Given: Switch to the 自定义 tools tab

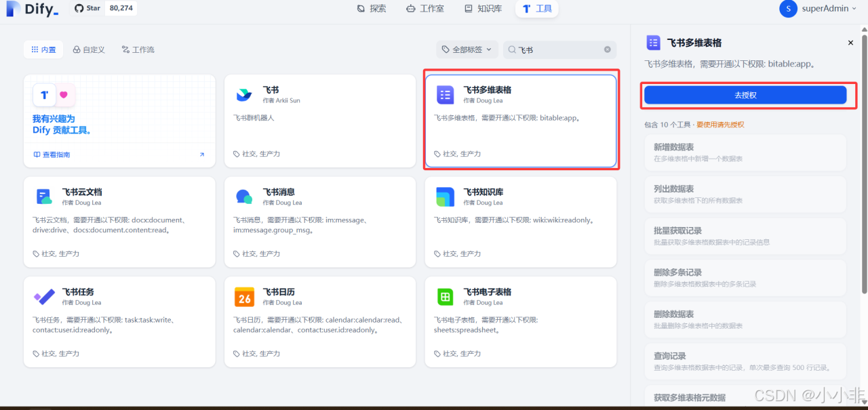Looking at the screenshot, I should [x=89, y=49].
